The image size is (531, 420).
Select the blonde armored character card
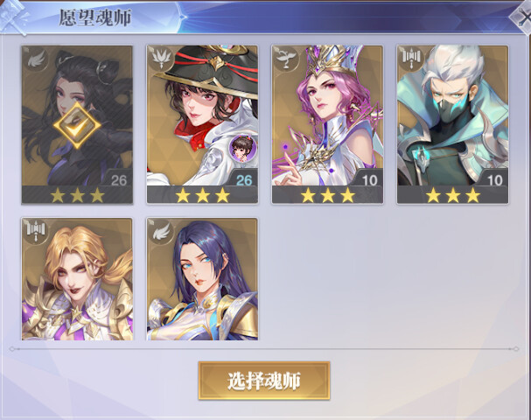click(x=77, y=279)
